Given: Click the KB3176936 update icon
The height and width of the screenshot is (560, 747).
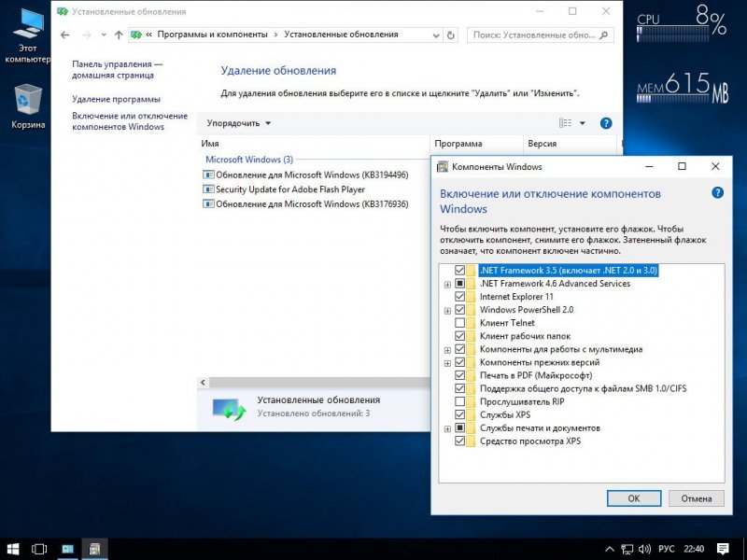Looking at the screenshot, I should (x=208, y=204).
